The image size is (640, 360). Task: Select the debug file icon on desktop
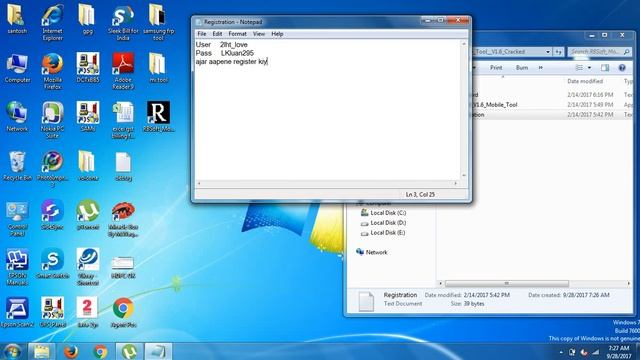pyautogui.click(x=123, y=166)
